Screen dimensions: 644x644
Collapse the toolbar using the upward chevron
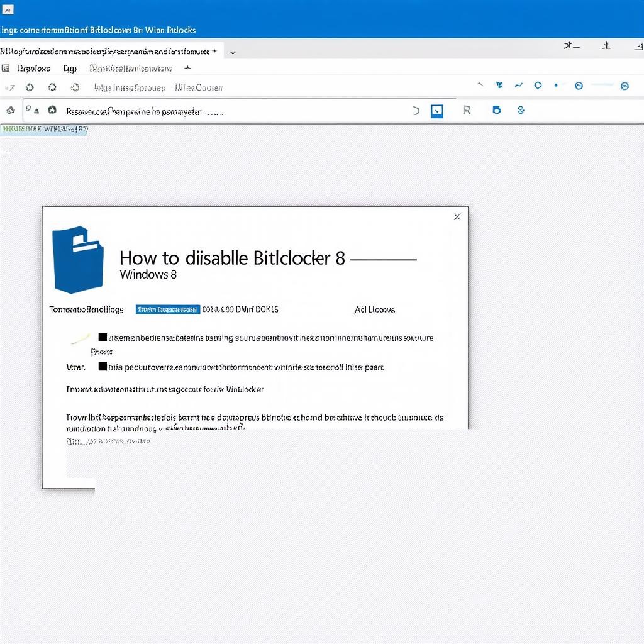click(480, 84)
